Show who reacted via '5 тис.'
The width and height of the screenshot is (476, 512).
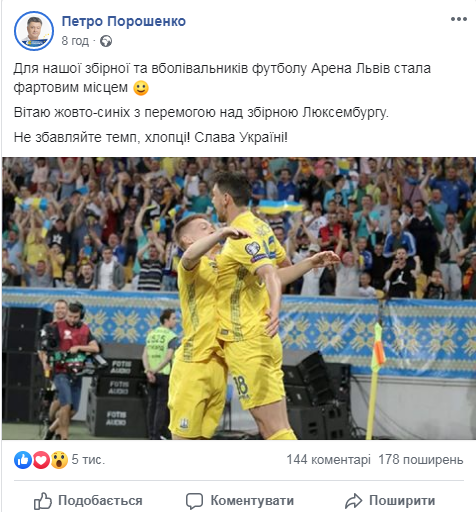point(88,460)
